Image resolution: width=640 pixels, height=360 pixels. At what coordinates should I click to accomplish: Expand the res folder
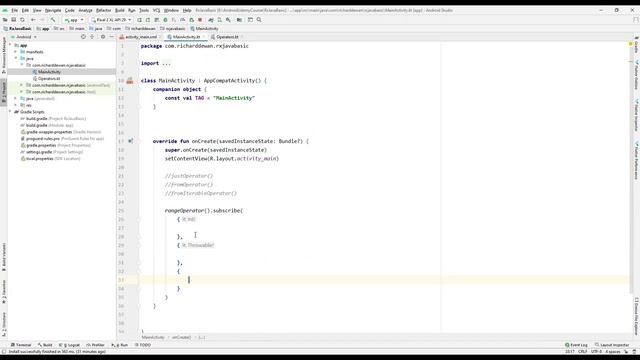click(x=16, y=105)
